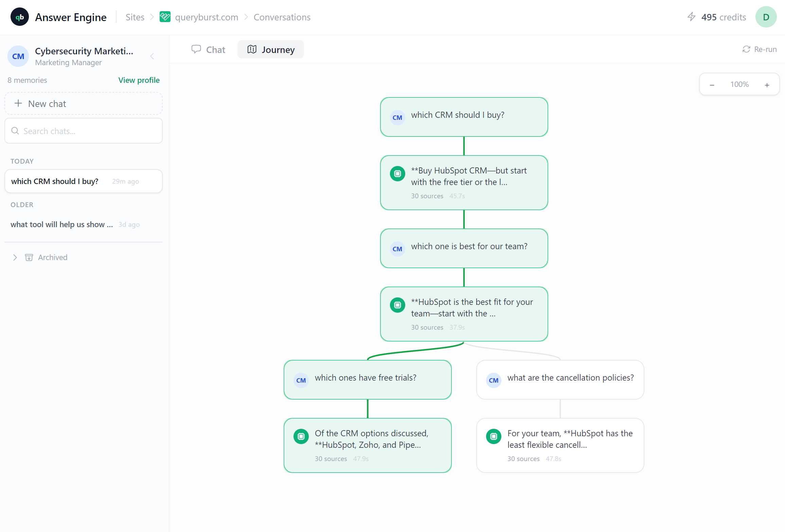Select '**HubSpot is the best fit' answer node
The height and width of the screenshot is (532, 785).
pyautogui.click(x=464, y=314)
